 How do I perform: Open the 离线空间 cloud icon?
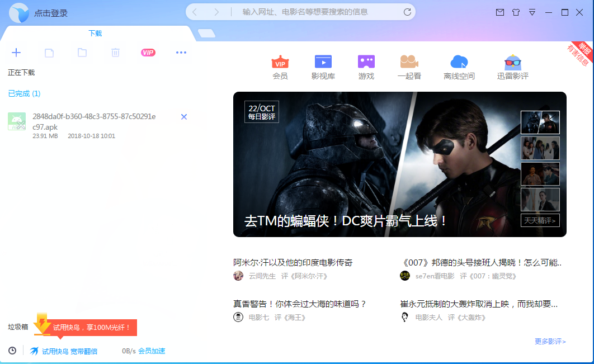point(459,62)
